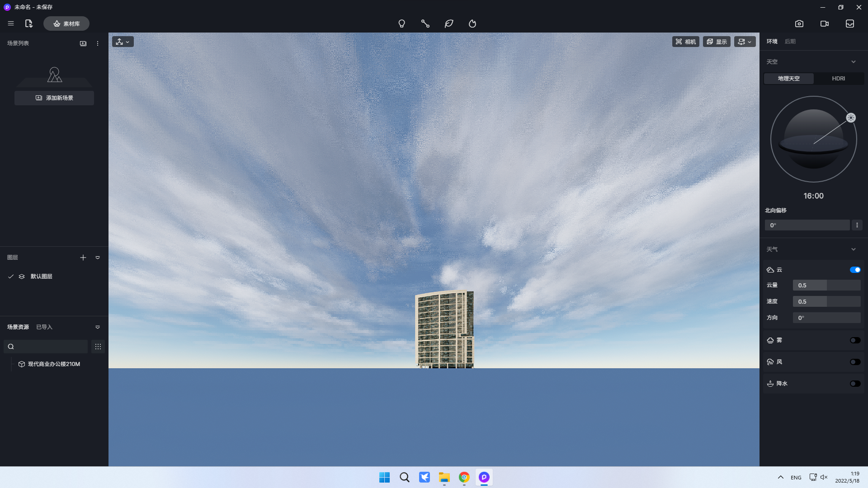This screenshot has height=488, width=868.
Task: Click the new file document icon
Action: click(29, 23)
